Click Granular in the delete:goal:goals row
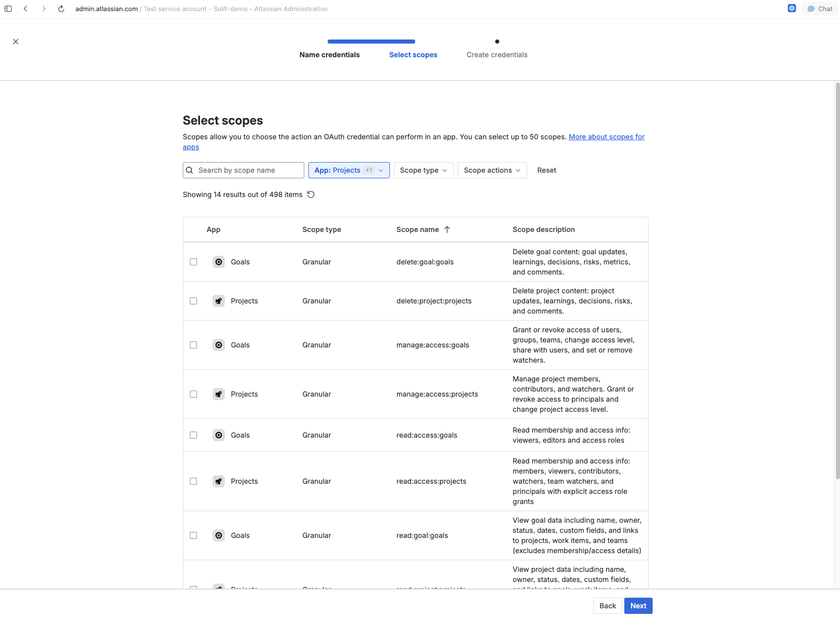This screenshot has height=621, width=840. [x=316, y=262]
